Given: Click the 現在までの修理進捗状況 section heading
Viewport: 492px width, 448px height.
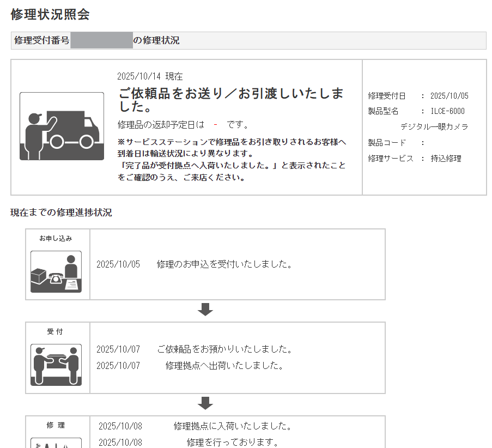Looking at the screenshot, I should [61, 213].
